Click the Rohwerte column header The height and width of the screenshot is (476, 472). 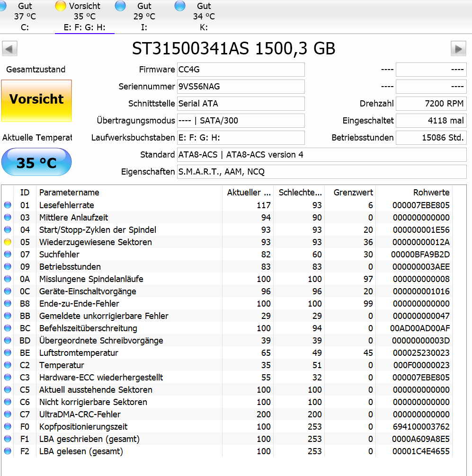(414, 193)
